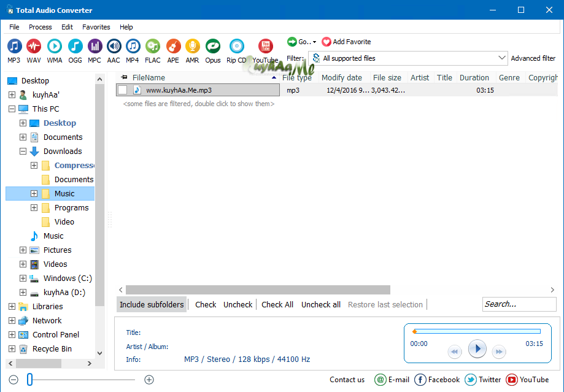Open Twitter contact link
564x392 pixels.
[x=483, y=380]
